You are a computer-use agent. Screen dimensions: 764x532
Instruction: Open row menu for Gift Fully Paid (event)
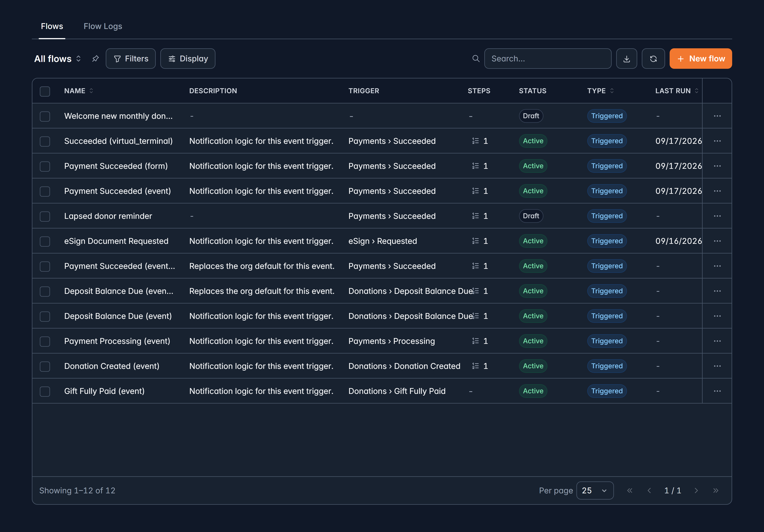[x=717, y=391]
